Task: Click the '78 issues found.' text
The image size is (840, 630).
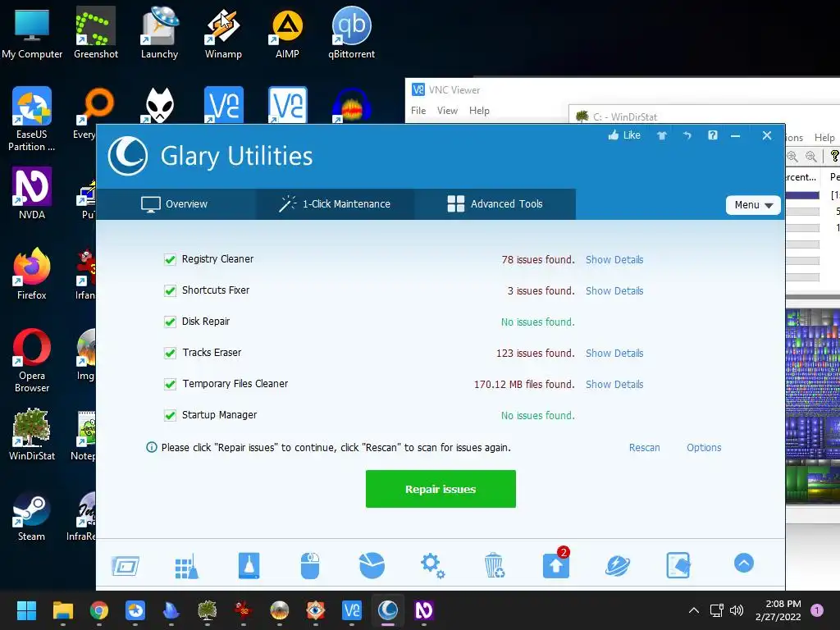Action: (x=538, y=260)
